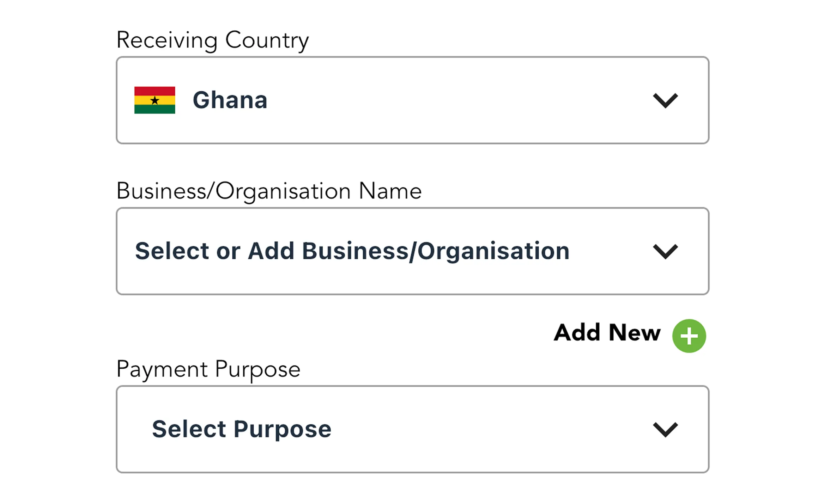Click the chevron in Business/Organisation field
This screenshot has height=504, width=824.
665,251
